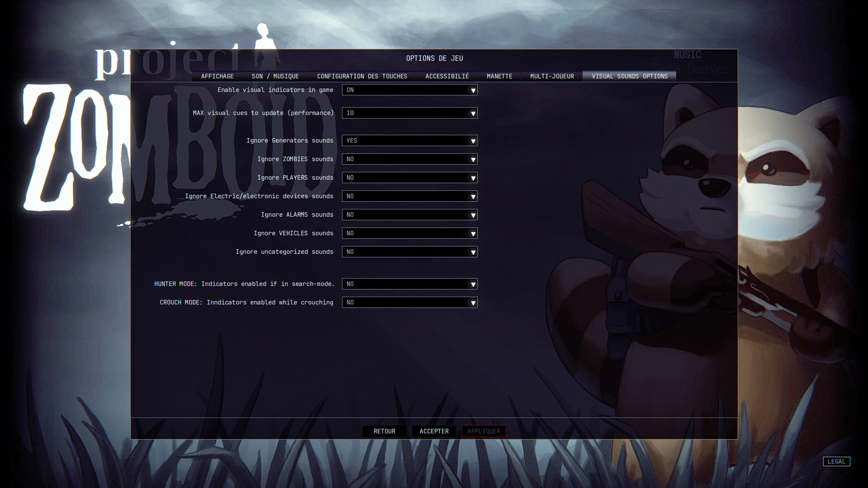This screenshot has height=488, width=868.
Task: Open the Ignore Electric/electronic devices sounds dropdown
Action: (x=410, y=196)
